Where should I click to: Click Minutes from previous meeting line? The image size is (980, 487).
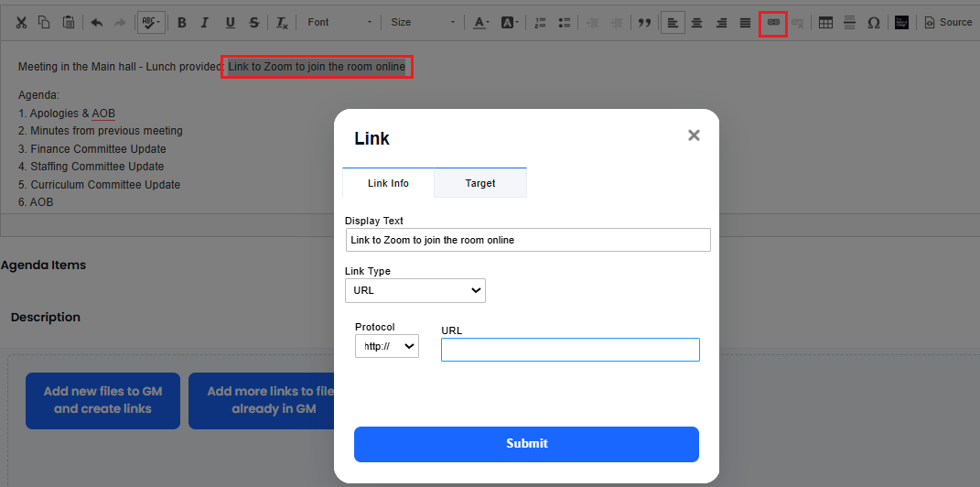[101, 131]
